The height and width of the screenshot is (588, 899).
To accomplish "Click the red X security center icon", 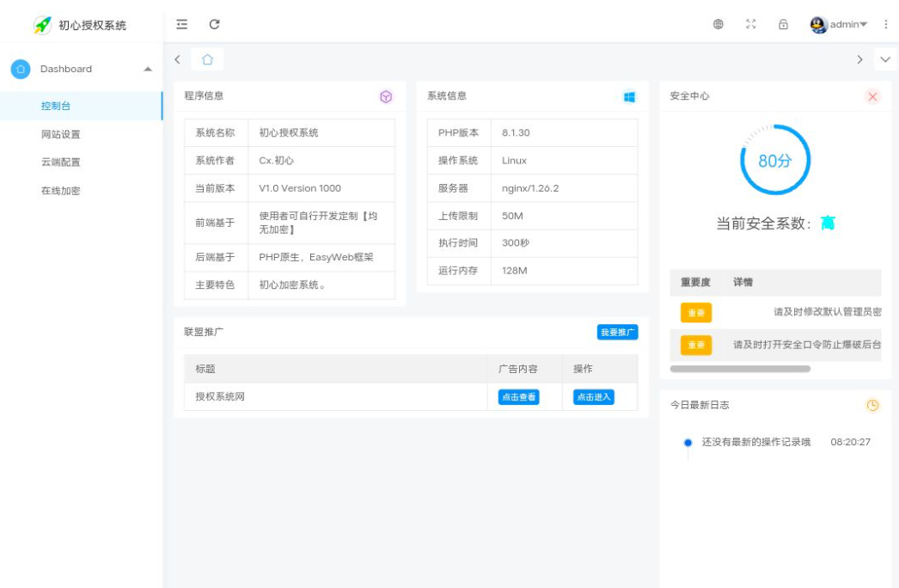I will point(872,96).
